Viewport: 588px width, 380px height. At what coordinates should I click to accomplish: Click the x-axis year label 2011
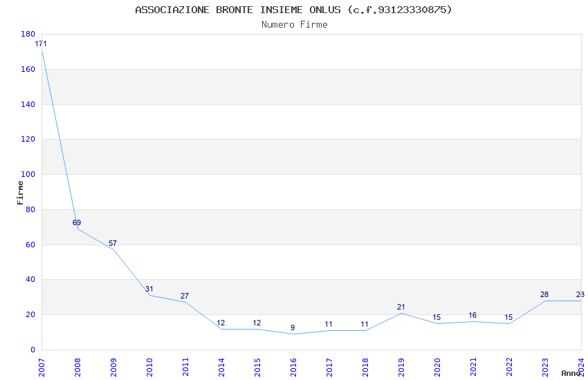(x=185, y=368)
